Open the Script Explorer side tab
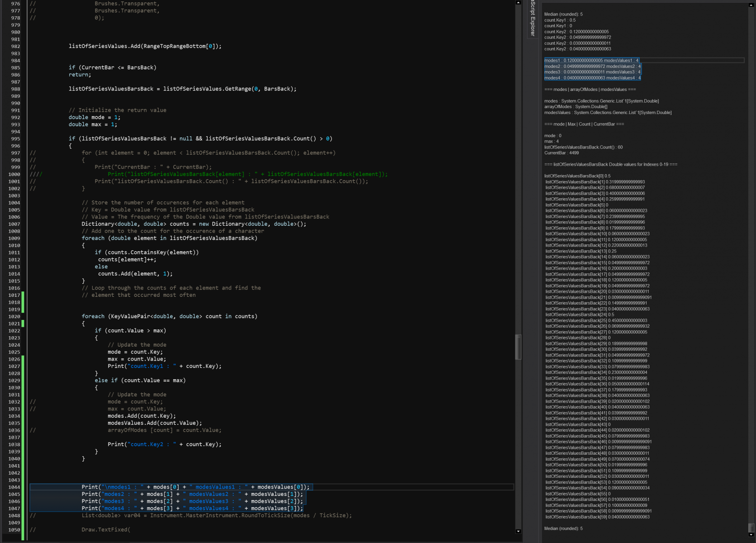This screenshot has height=543, width=756. pyautogui.click(x=533, y=19)
